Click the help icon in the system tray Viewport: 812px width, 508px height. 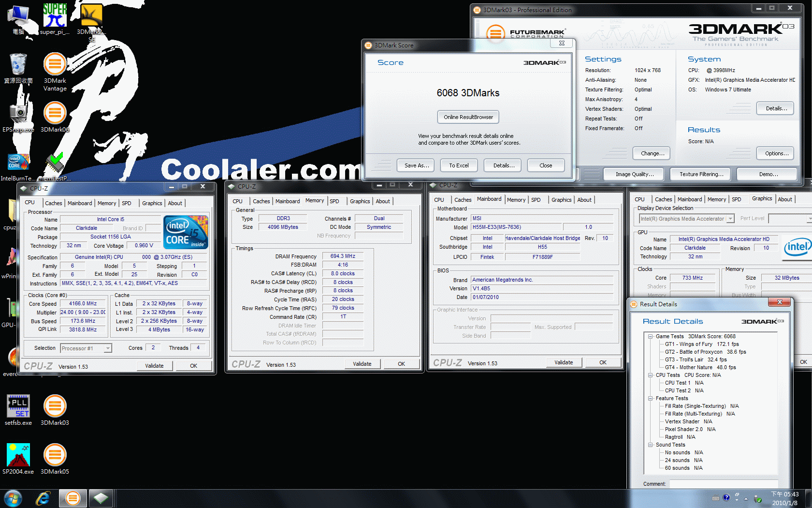[x=726, y=498]
